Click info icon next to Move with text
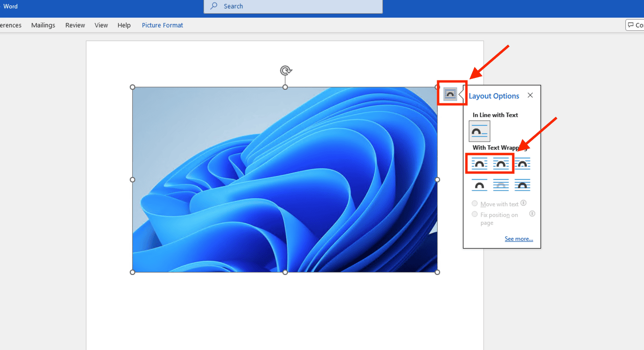 click(523, 203)
